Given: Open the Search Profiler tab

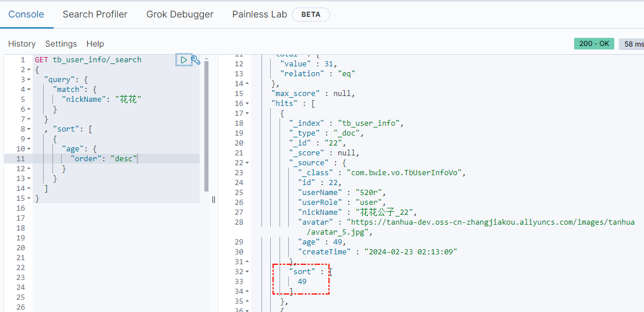Looking at the screenshot, I should coord(95,15).
